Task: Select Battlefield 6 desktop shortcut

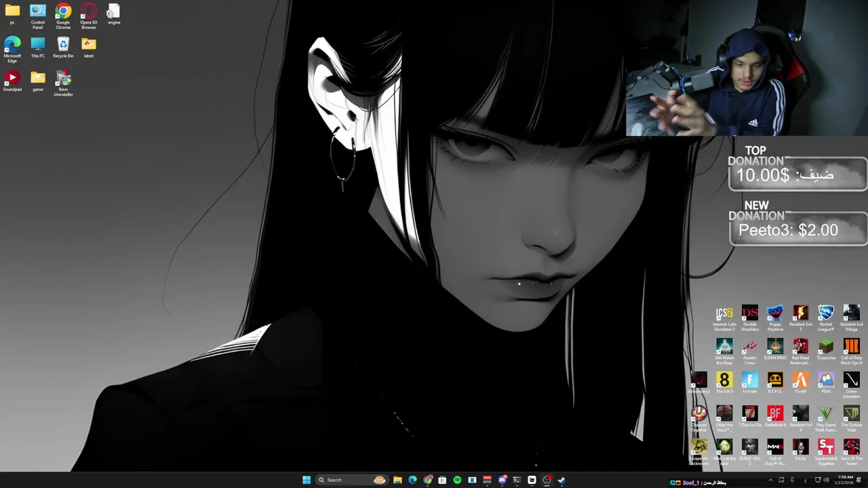Action: pos(775,418)
